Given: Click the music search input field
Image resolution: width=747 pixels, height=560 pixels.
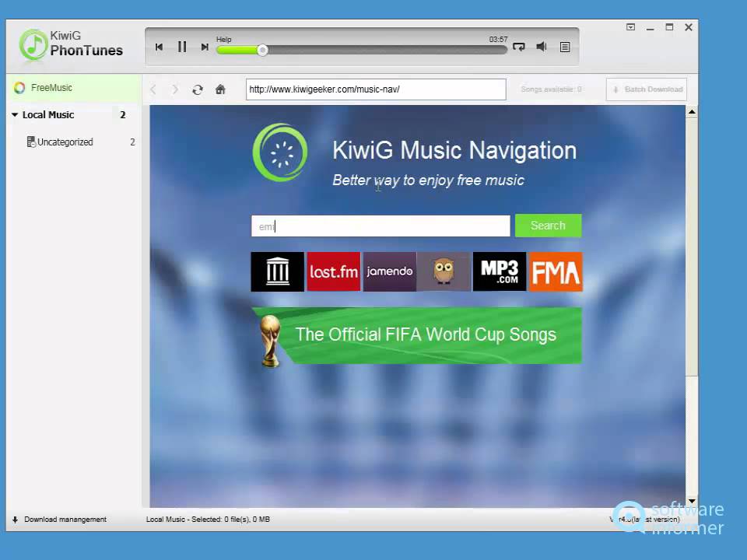Looking at the screenshot, I should 381,226.
